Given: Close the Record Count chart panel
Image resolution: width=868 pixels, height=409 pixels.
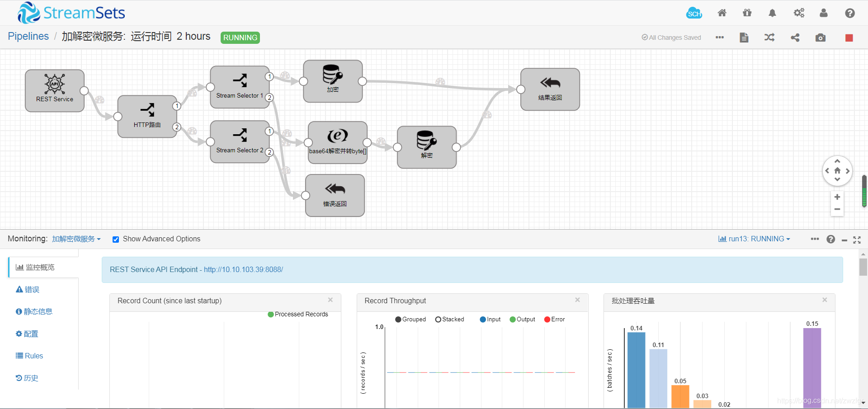Looking at the screenshot, I should pos(330,300).
